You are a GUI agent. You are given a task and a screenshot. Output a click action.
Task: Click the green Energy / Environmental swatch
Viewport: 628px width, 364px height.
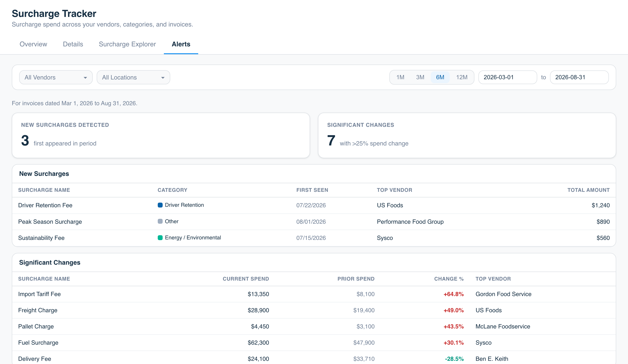click(160, 238)
